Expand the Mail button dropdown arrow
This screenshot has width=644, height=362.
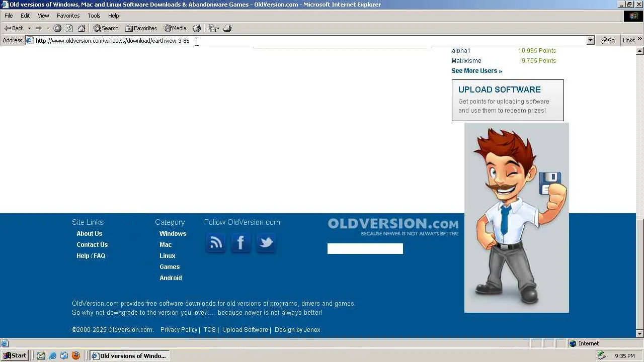tap(218, 28)
